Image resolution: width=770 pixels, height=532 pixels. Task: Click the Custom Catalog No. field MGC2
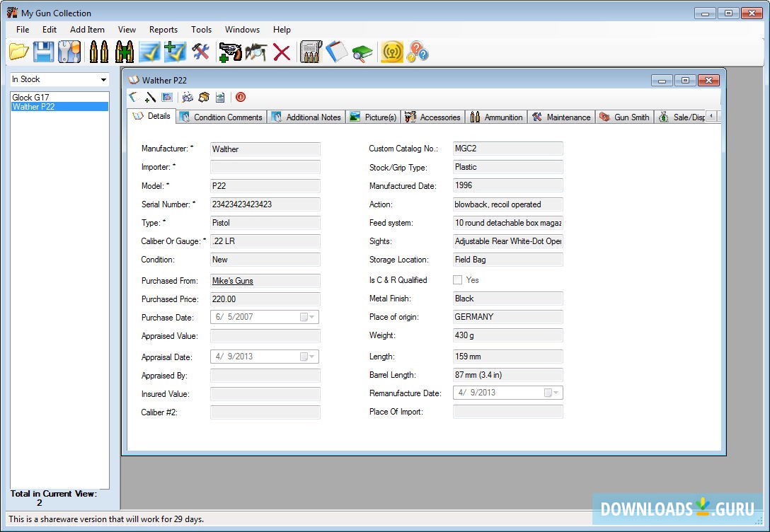point(507,149)
